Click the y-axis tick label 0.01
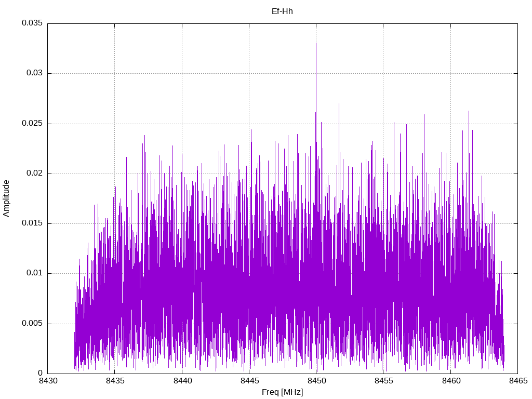 coord(35,273)
